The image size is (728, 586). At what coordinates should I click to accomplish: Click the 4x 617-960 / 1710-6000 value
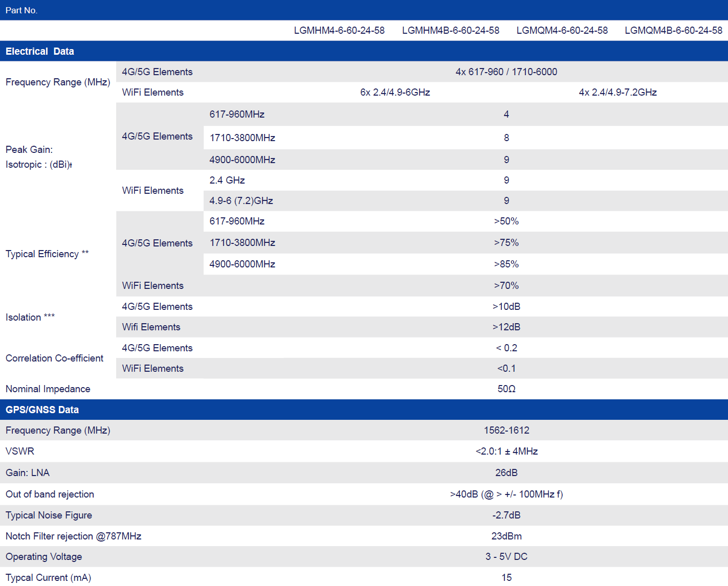(506, 72)
